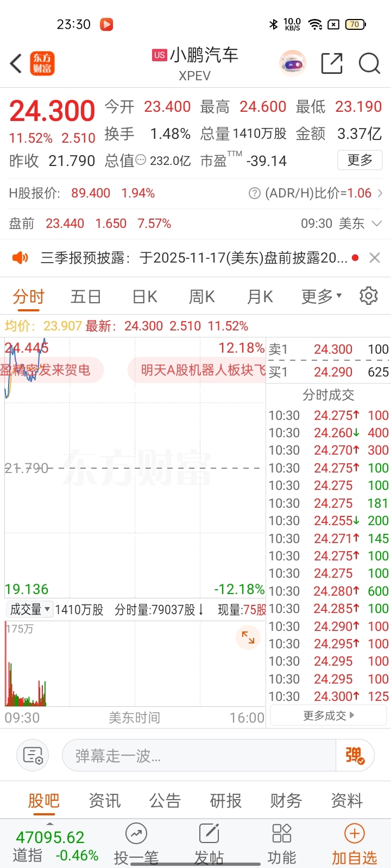Tap the 投一笔 chart icon
The width and height of the screenshot is (391, 868).
tap(136, 834)
